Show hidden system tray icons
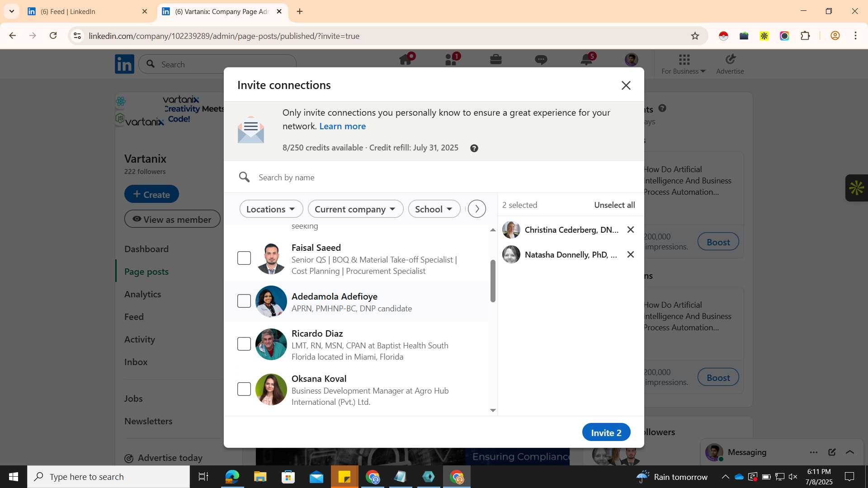The width and height of the screenshot is (868, 488). point(725,477)
